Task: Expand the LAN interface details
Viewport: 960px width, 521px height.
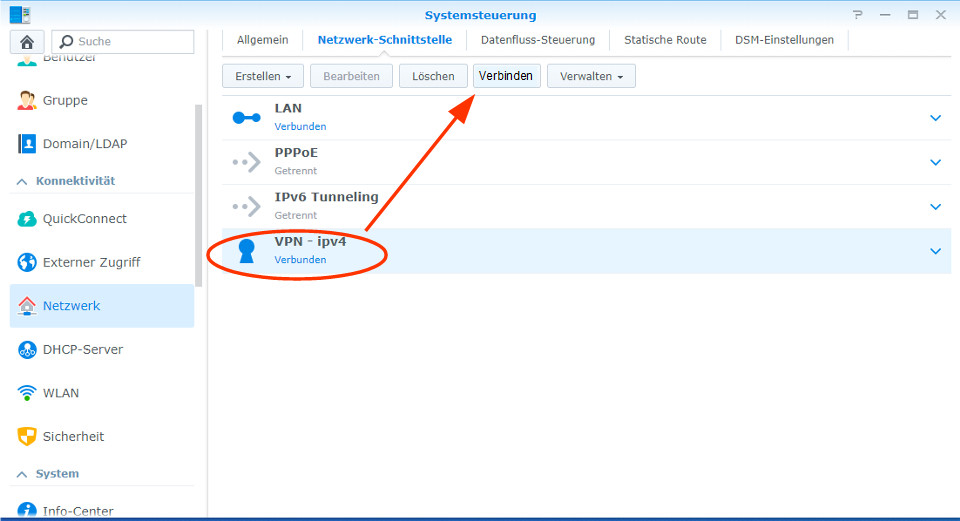Action: click(935, 118)
